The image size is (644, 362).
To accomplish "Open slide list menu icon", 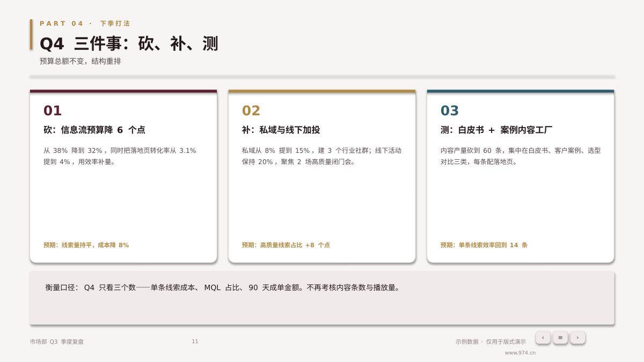I will pos(560,337).
